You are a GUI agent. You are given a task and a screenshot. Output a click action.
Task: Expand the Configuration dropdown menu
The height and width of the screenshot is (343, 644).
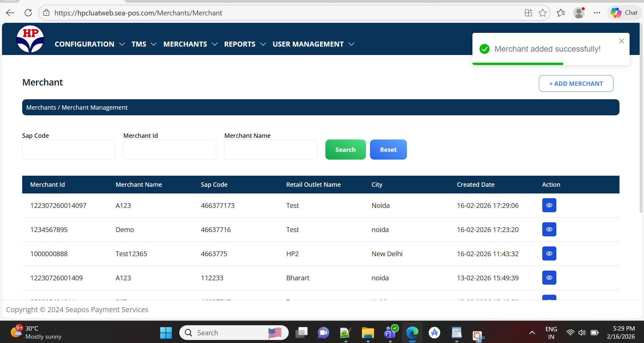coord(90,44)
